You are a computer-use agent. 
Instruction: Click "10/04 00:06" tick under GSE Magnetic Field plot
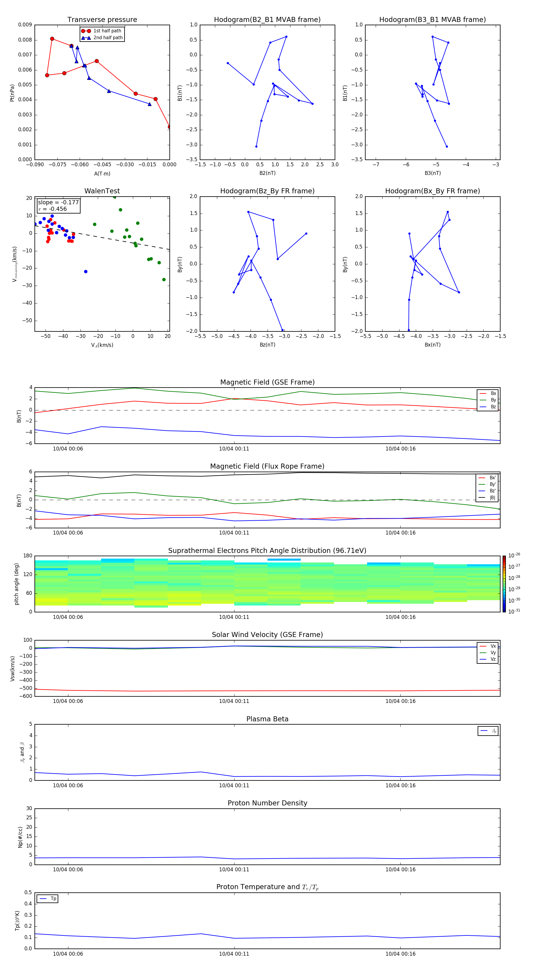tap(68, 448)
